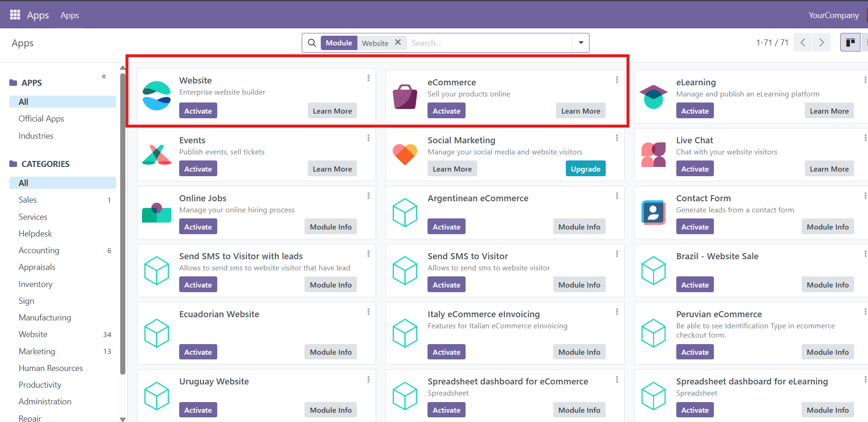Click the Ecuadorian Website cube icon
The image size is (868, 422).
[x=157, y=333]
